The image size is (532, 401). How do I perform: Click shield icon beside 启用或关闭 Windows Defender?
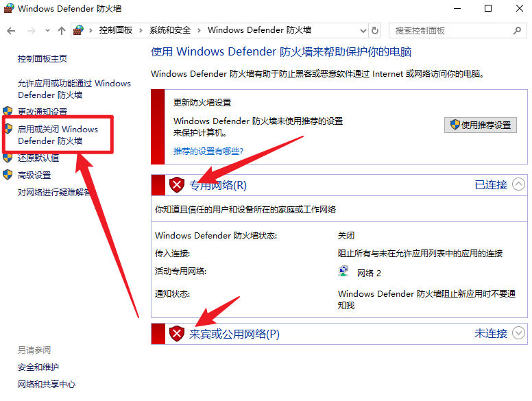[x=8, y=129]
